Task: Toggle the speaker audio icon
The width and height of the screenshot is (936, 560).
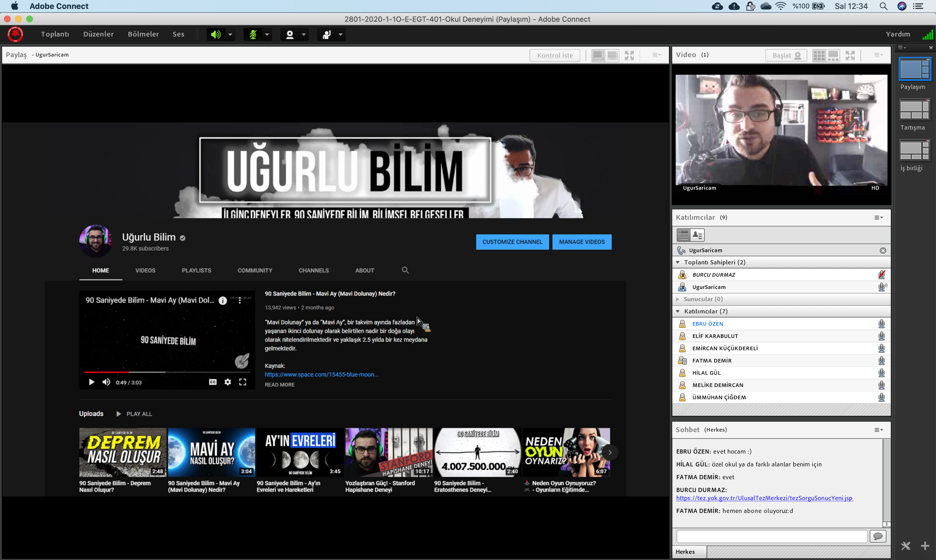Action: 215,34
